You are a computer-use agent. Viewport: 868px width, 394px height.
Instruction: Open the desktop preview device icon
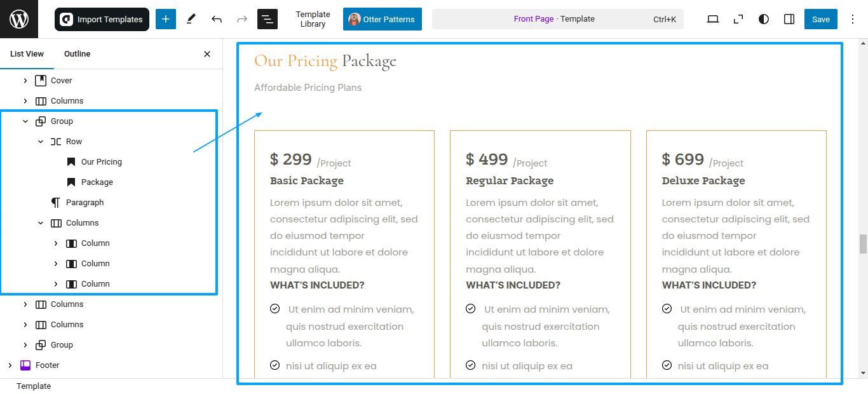tap(713, 19)
